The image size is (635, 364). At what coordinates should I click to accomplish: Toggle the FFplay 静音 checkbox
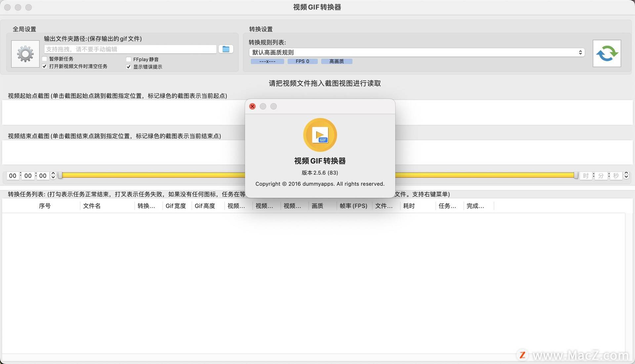(x=129, y=60)
